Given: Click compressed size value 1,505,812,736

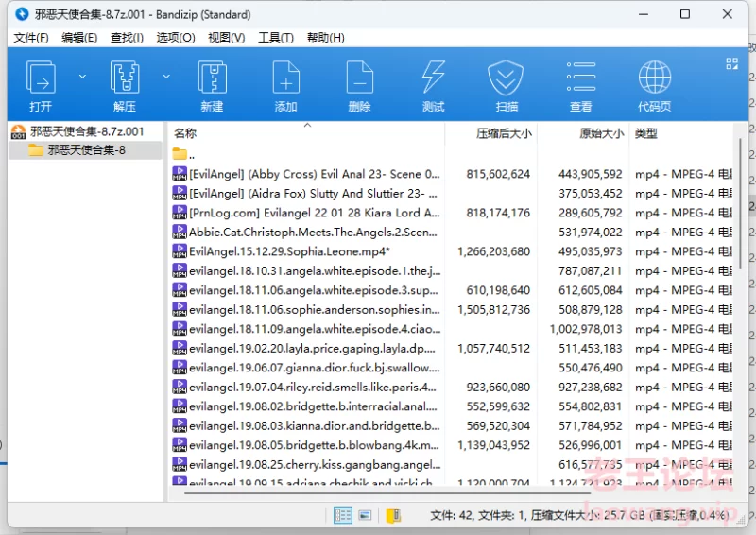Looking at the screenshot, I should (493, 309).
